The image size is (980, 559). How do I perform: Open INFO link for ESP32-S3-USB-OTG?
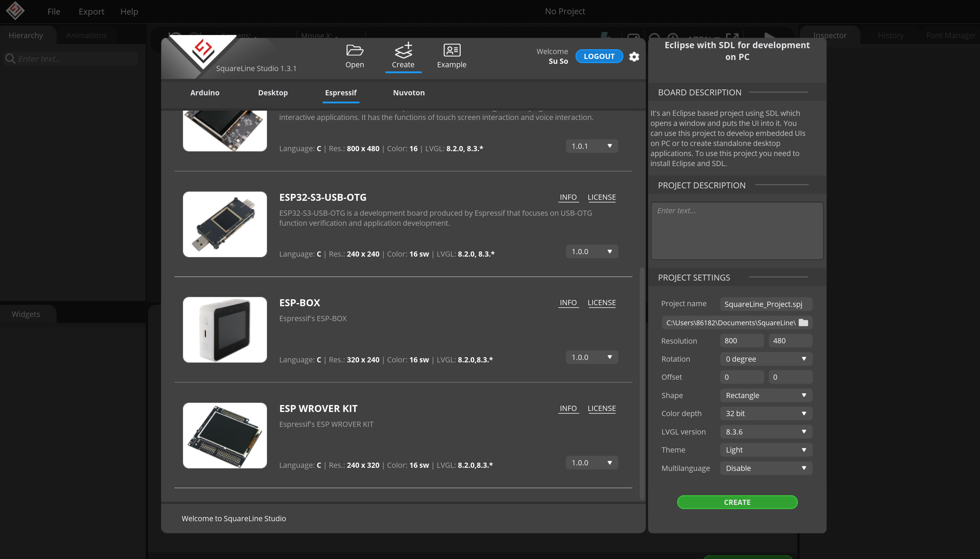(568, 197)
